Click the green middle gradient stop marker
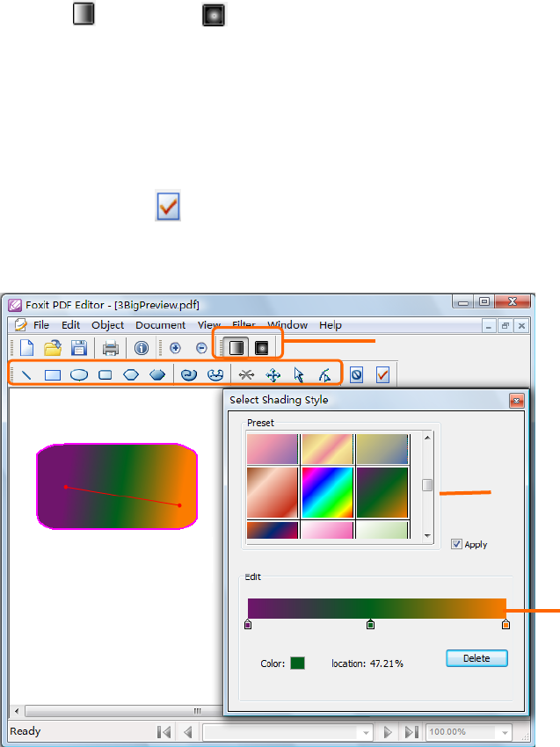Viewport: 560px width, 747px height. coord(370,624)
